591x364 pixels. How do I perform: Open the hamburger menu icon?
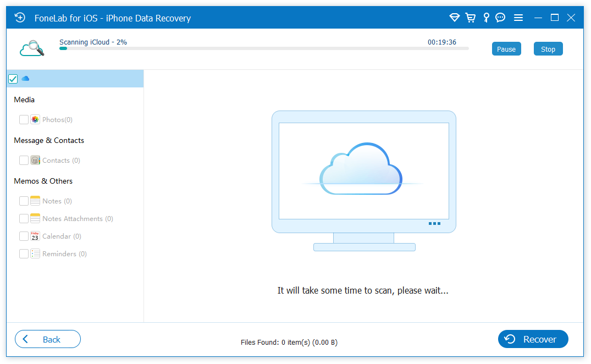(518, 18)
